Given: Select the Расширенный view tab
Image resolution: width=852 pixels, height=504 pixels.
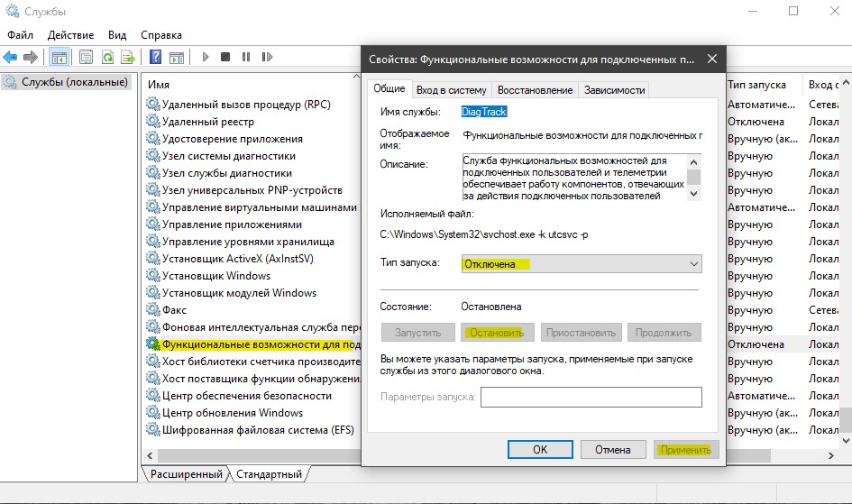Looking at the screenshot, I should click(x=186, y=474).
